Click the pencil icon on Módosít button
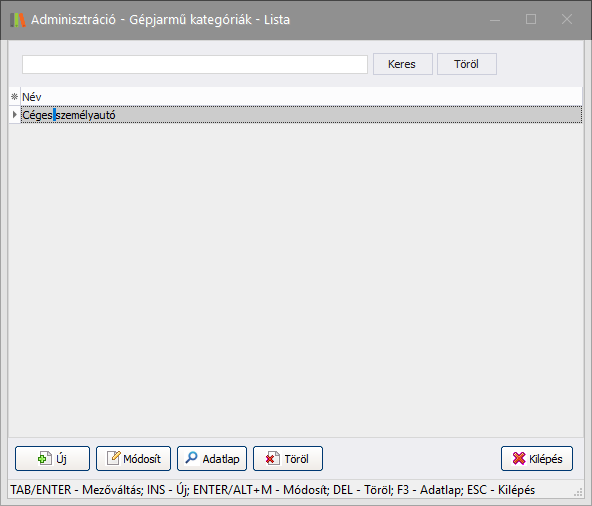This screenshot has width=592, height=506. [113, 458]
